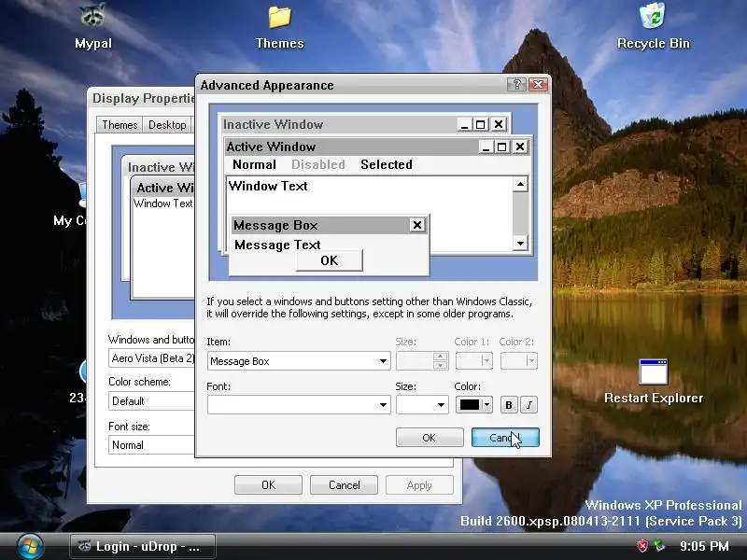Click the Inactive Window preview close X
The image size is (747, 560).
(x=499, y=124)
